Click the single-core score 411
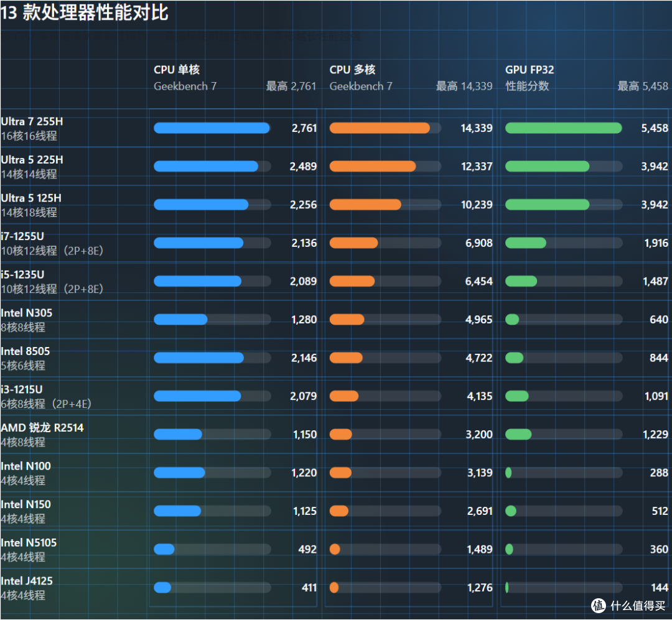This screenshot has width=672, height=620. click(309, 588)
